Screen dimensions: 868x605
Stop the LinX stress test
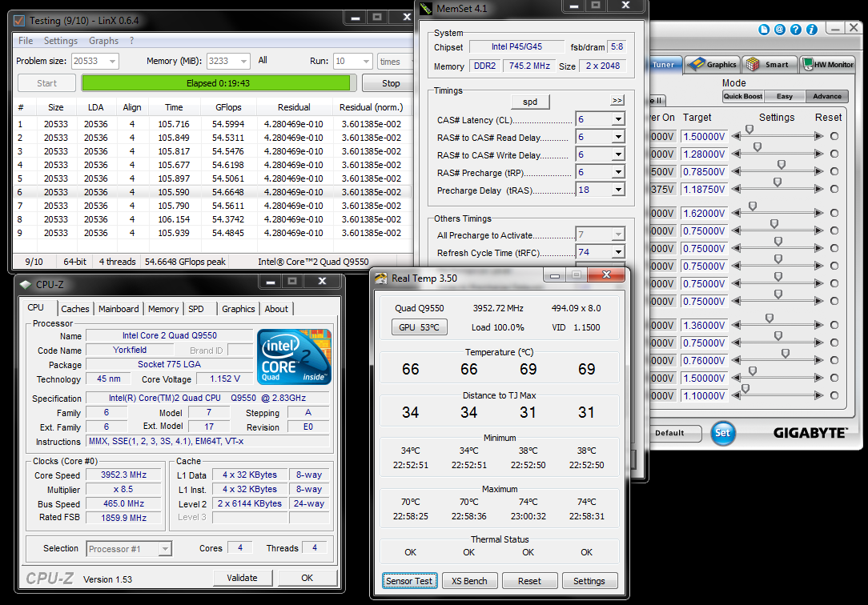[x=390, y=83]
